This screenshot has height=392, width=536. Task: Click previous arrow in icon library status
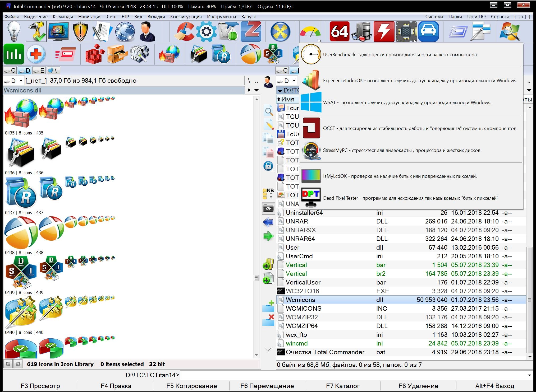pos(8,364)
